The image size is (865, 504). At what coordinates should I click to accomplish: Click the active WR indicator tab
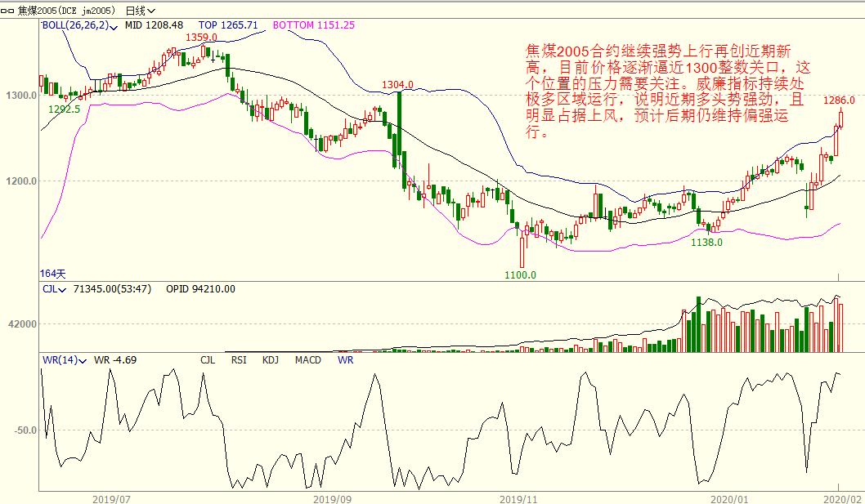pos(345,359)
